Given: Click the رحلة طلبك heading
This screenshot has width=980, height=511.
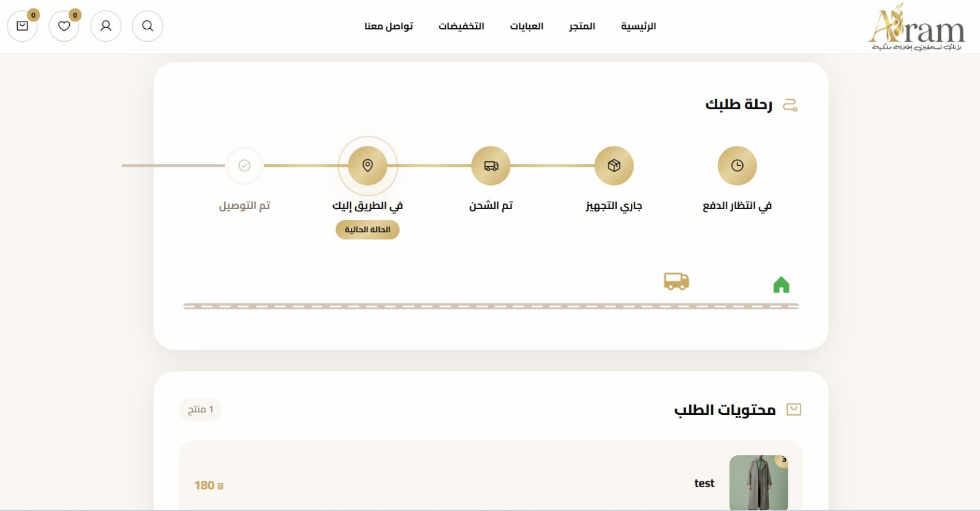Looking at the screenshot, I should (739, 105).
